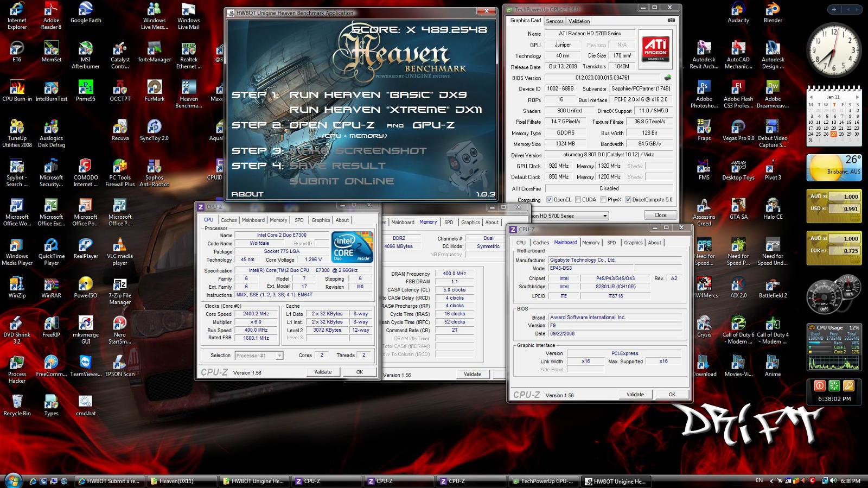Image resolution: width=868 pixels, height=488 pixels.
Task: Open the sidebar add gadget plus button
Action: click(x=833, y=9)
